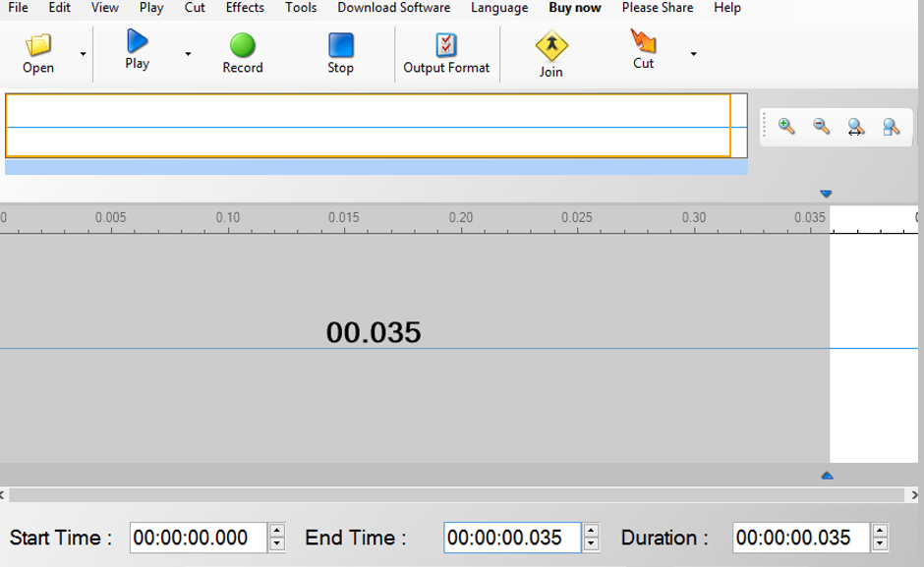The image size is (924, 567).
Task: Expand the Cut options dropdown arrow
Action: pyautogui.click(x=694, y=54)
